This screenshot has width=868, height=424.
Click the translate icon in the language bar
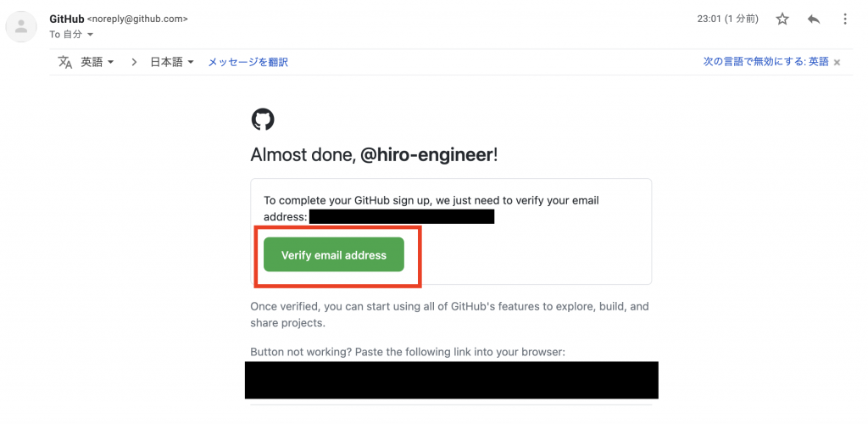pyautogui.click(x=65, y=62)
